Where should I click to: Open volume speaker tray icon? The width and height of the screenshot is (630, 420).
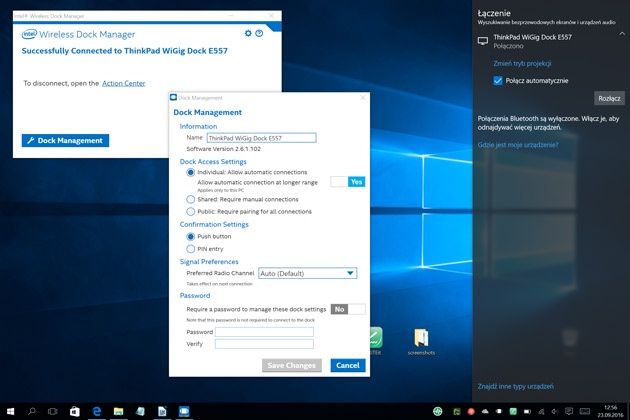click(x=555, y=411)
